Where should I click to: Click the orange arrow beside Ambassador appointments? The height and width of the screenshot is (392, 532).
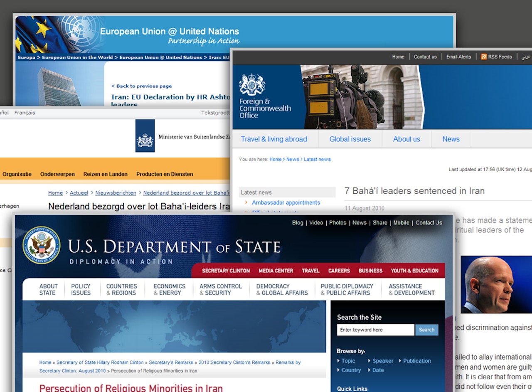246,202
